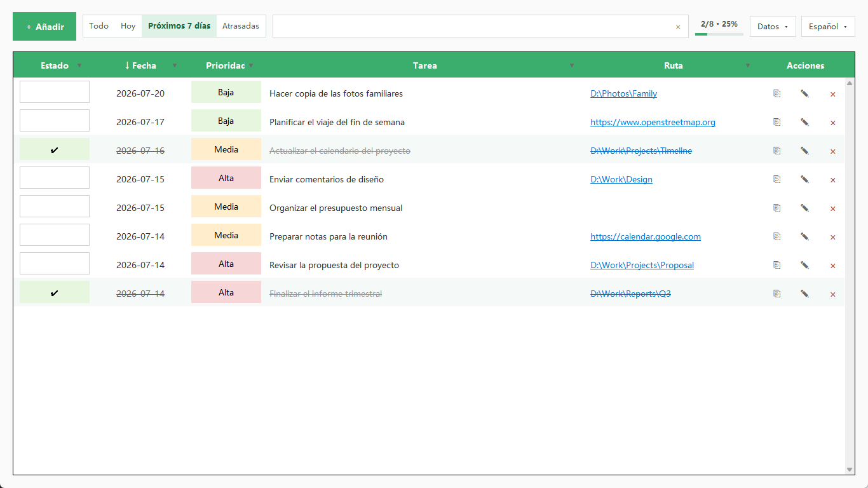Mark 'Enviar comentarios de diseño' as done
This screenshot has height=488, width=868.
[x=55, y=177]
